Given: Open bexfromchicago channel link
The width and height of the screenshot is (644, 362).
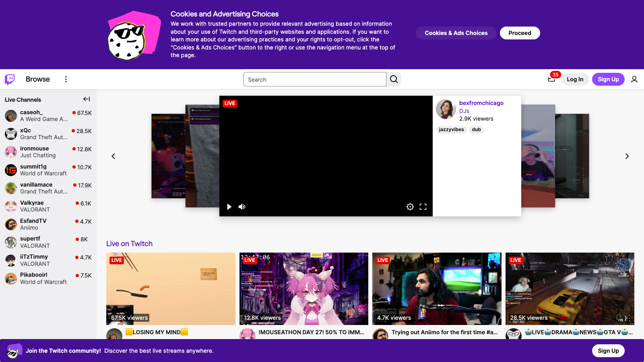Looking at the screenshot, I should point(481,103).
